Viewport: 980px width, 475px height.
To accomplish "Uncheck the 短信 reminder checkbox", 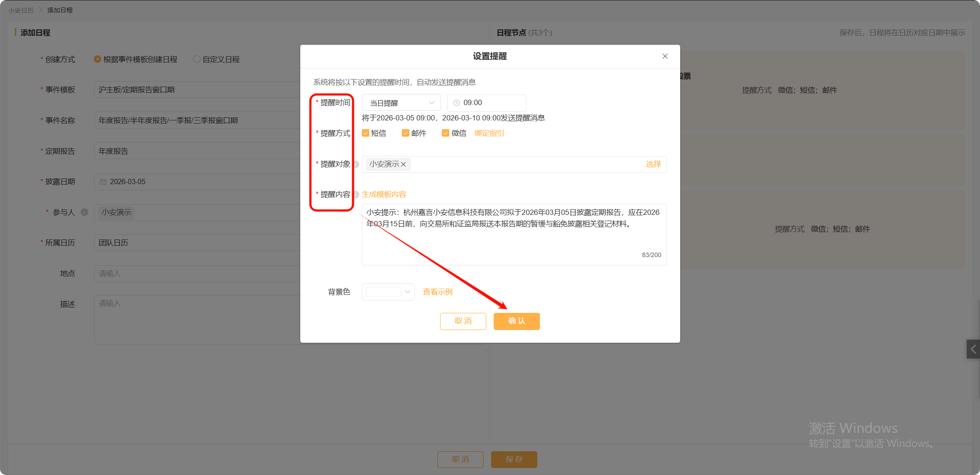I will point(365,133).
